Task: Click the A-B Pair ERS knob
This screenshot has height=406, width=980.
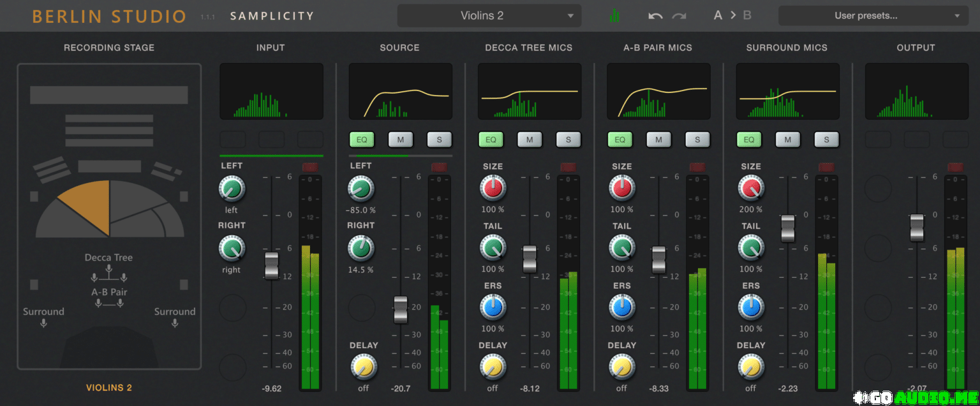Action: [621, 308]
